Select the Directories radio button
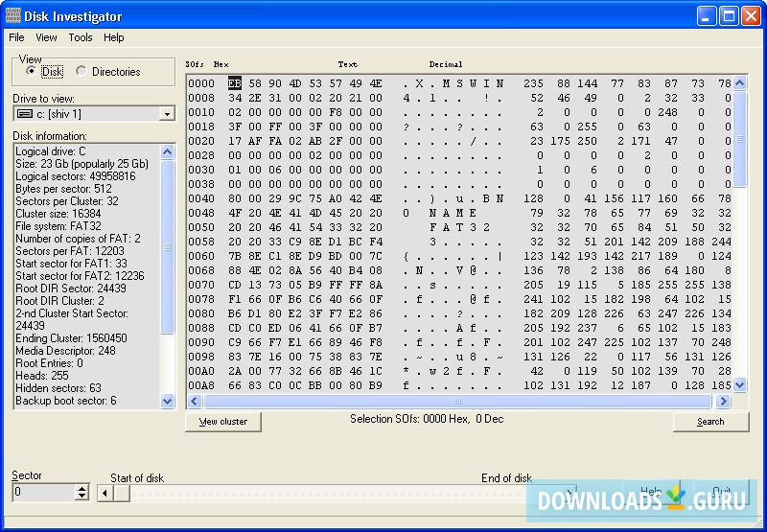The image size is (767, 532). (81, 71)
